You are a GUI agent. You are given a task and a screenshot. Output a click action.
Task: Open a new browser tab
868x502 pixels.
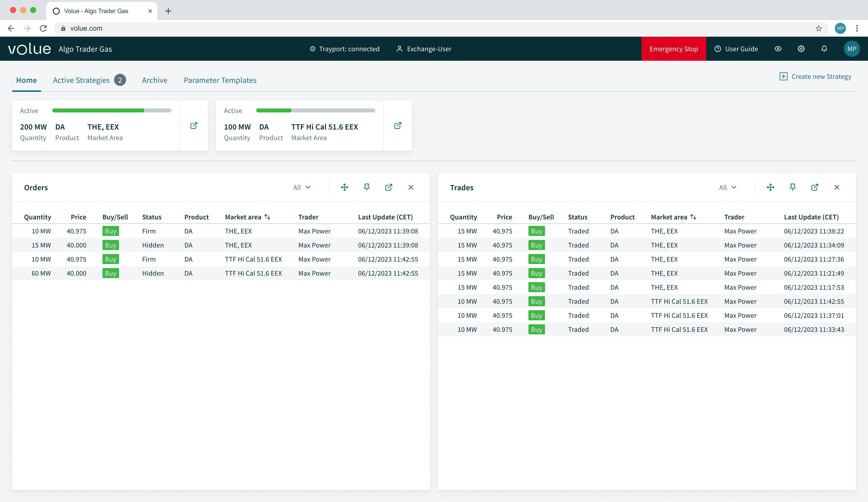(x=168, y=11)
